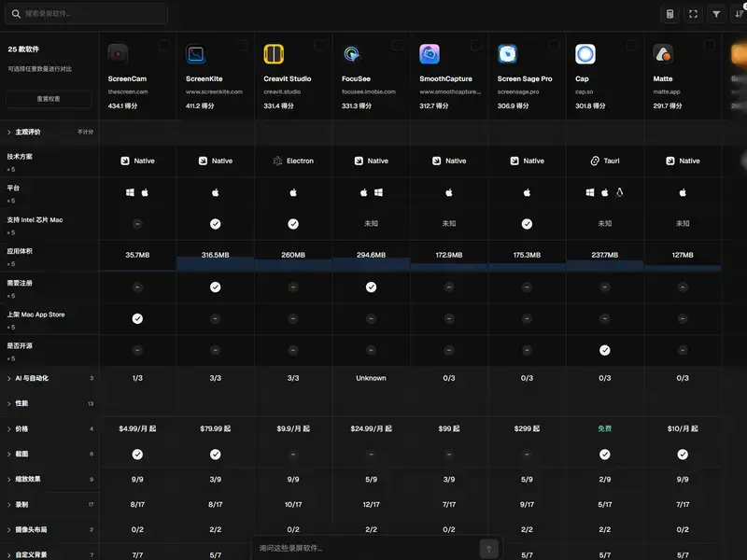Open the Cap app icon

coord(585,54)
